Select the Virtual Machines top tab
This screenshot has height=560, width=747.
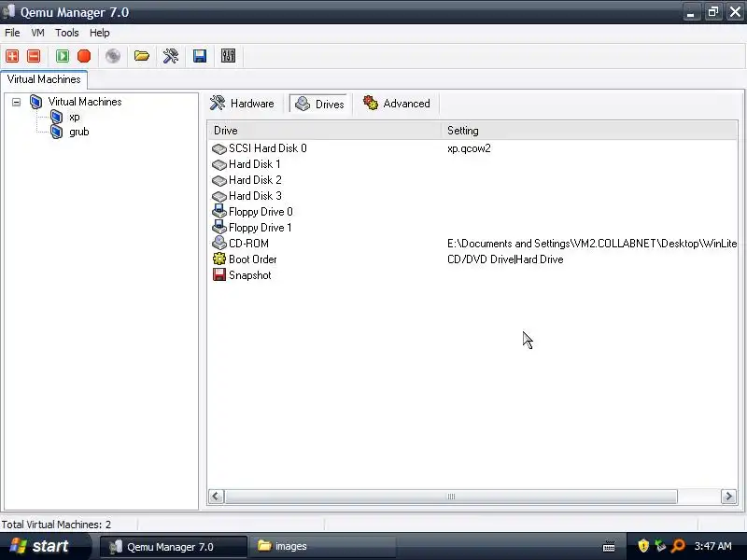click(x=44, y=79)
